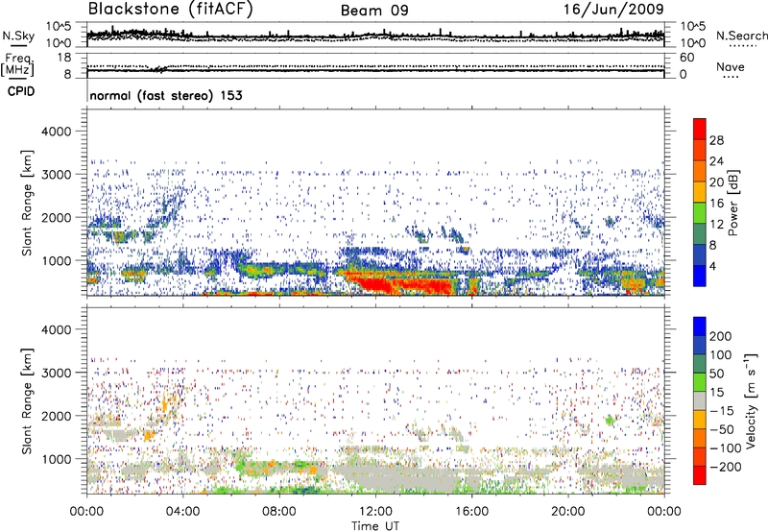Click the noise trace in the N.Sky panel
This screenshot has width=768, height=532.
pyautogui.click(x=375, y=36)
